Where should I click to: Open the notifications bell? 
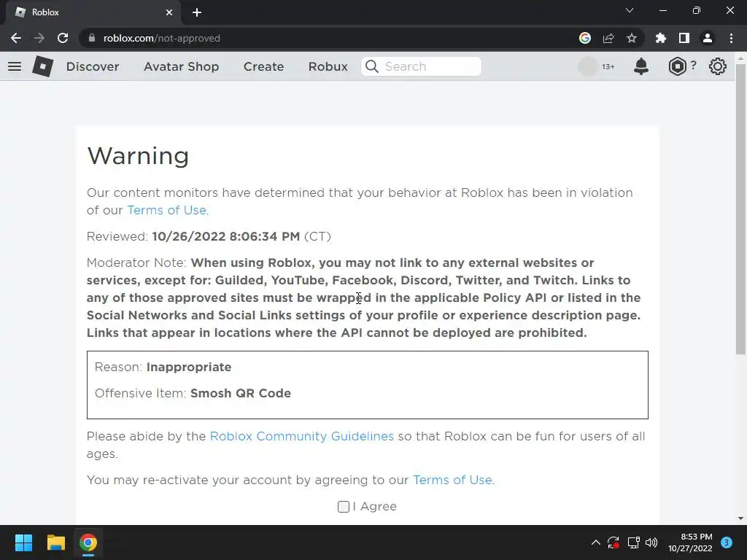pos(641,66)
